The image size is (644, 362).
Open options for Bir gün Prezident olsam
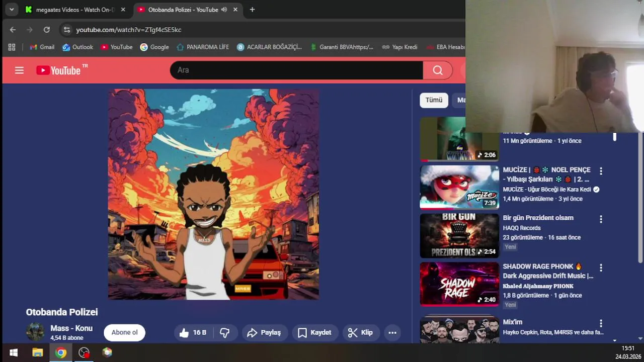tap(601, 219)
